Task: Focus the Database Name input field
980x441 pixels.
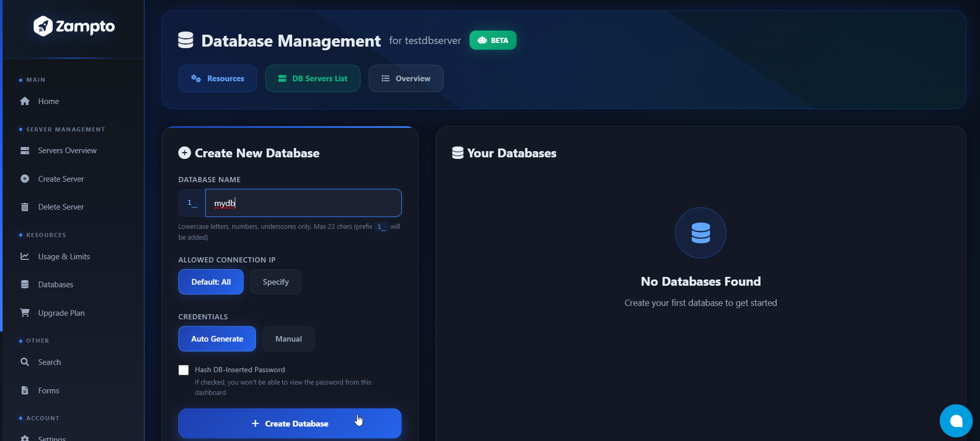Action: coord(303,203)
